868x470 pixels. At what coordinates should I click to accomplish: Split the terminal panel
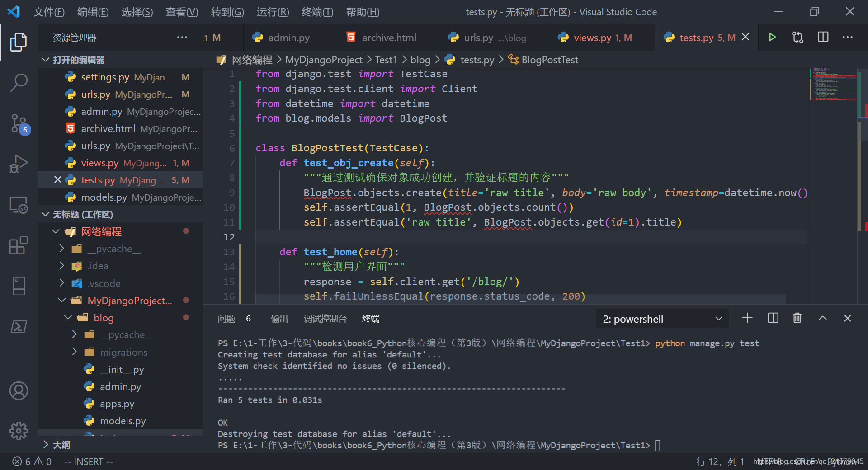click(x=773, y=318)
